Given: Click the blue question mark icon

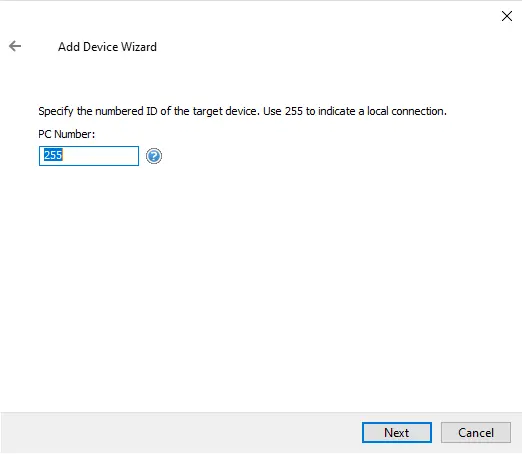Looking at the screenshot, I should coord(154,156).
